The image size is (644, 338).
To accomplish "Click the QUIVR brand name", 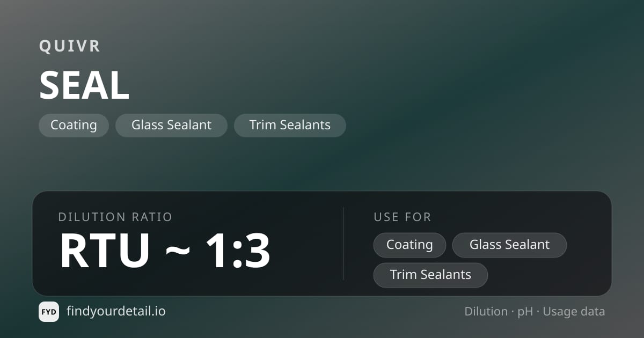I will click(x=70, y=46).
